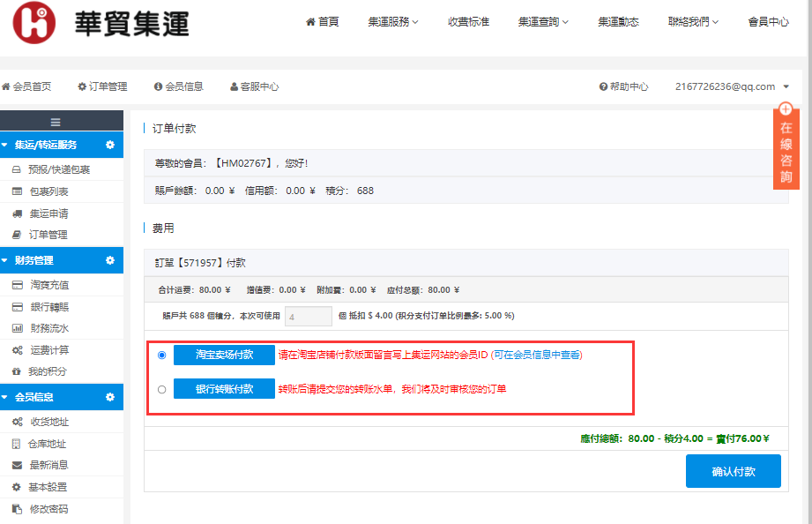Viewport: 812px width, 524px height.
Task: Select the 银行转账付款 radio button
Action: point(161,389)
